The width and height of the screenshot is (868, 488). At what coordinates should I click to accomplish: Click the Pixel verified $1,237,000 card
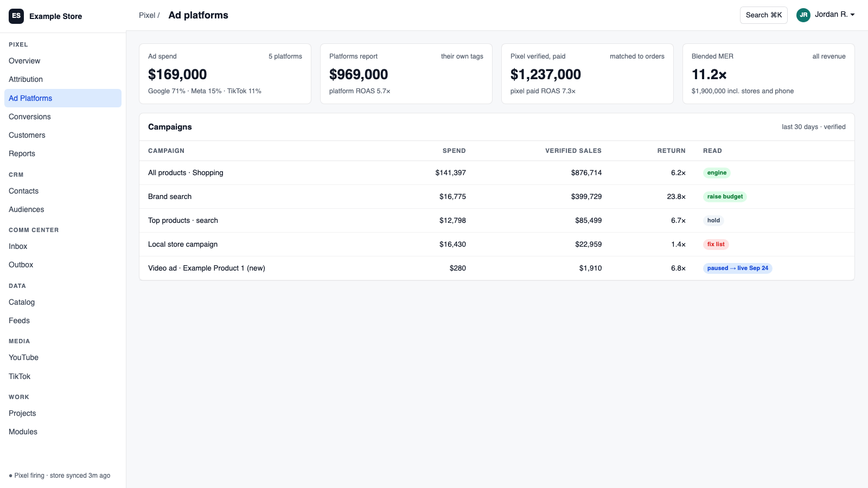[588, 74]
